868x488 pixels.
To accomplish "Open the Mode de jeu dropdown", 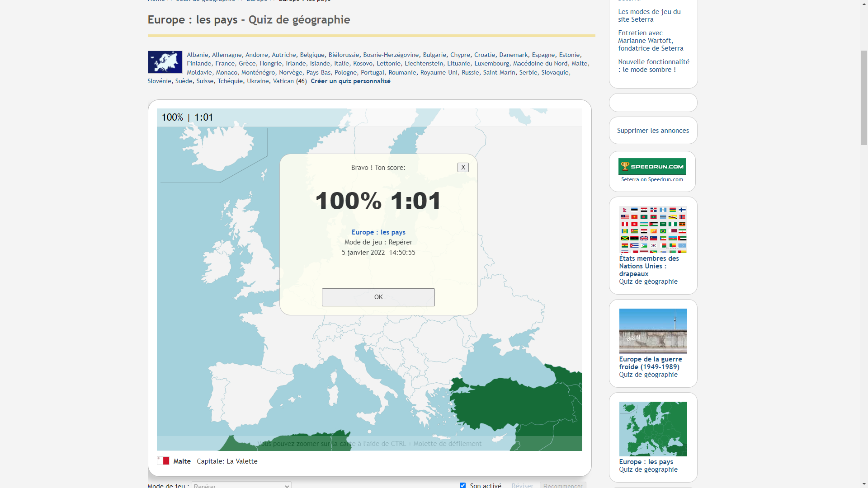I will [x=241, y=485].
